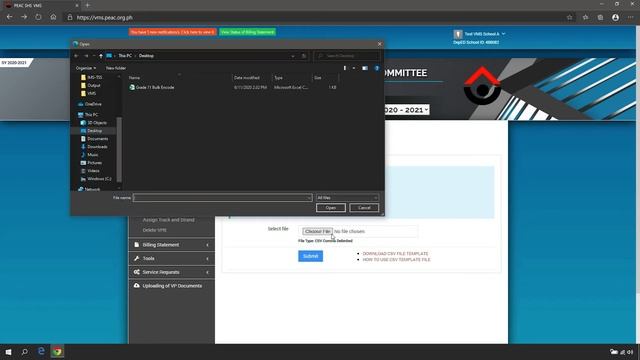Viewport: 640px width, 360px height.
Task: Toggle the preview pane icon
Action: (365, 68)
